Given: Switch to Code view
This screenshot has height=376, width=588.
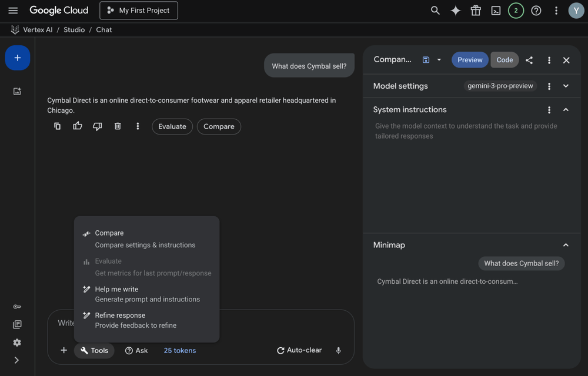Looking at the screenshot, I should coord(505,60).
